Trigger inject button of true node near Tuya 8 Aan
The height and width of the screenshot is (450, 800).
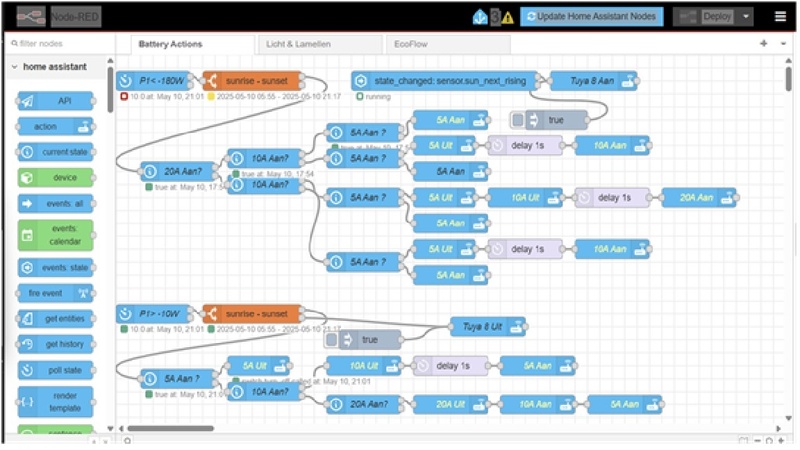pos(518,120)
